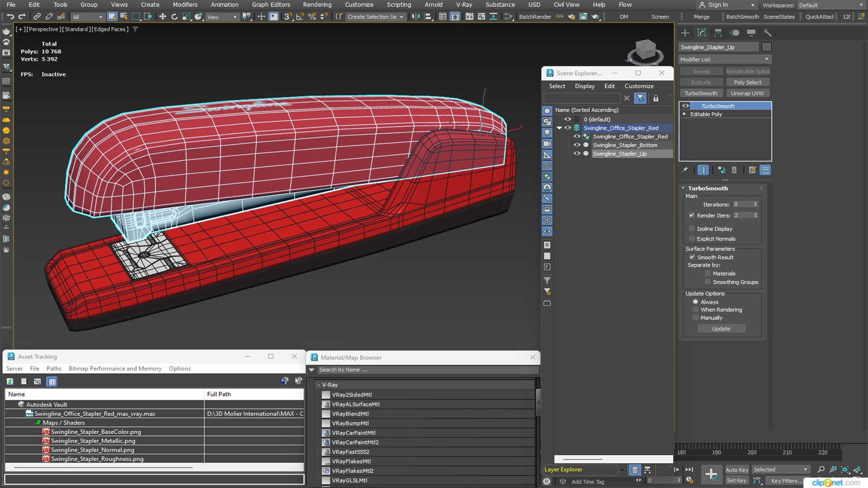The image size is (868, 488).
Task: Open the Hierarchy tab in command panel
Action: pos(718,33)
